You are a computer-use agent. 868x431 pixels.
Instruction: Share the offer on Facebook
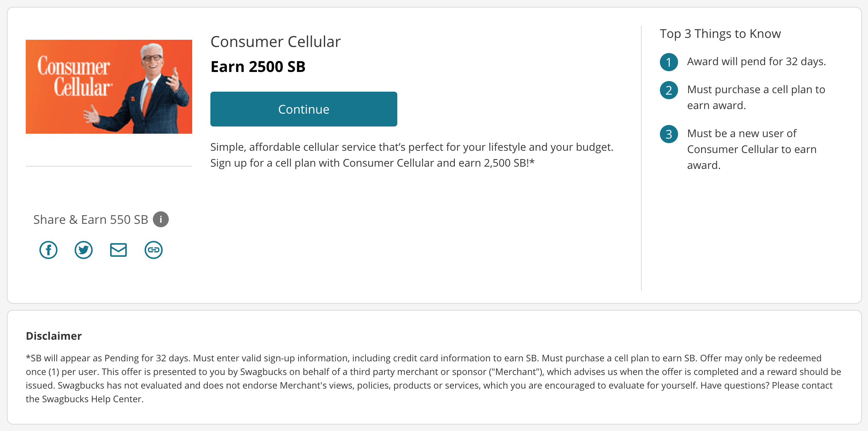pyautogui.click(x=48, y=250)
